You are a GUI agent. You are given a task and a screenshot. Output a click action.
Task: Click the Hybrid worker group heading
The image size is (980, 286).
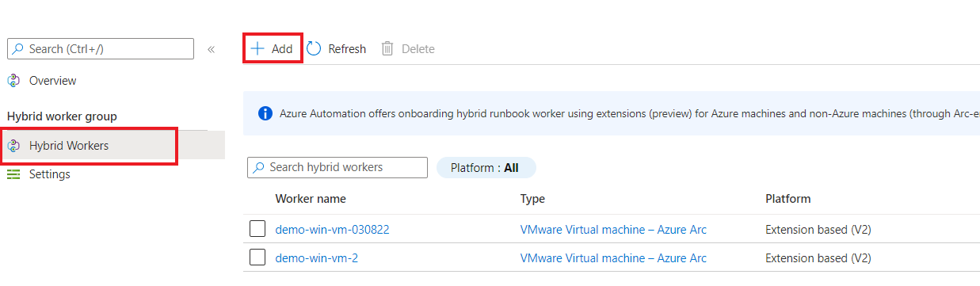[62, 116]
